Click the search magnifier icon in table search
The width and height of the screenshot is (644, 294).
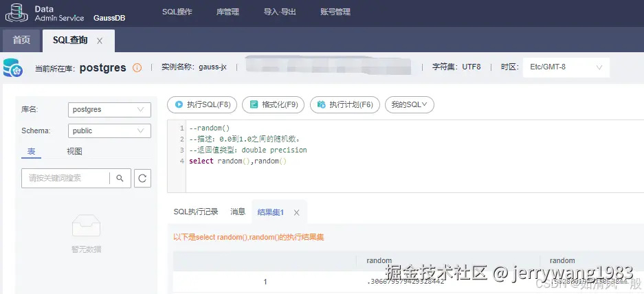pyautogui.click(x=120, y=178)
